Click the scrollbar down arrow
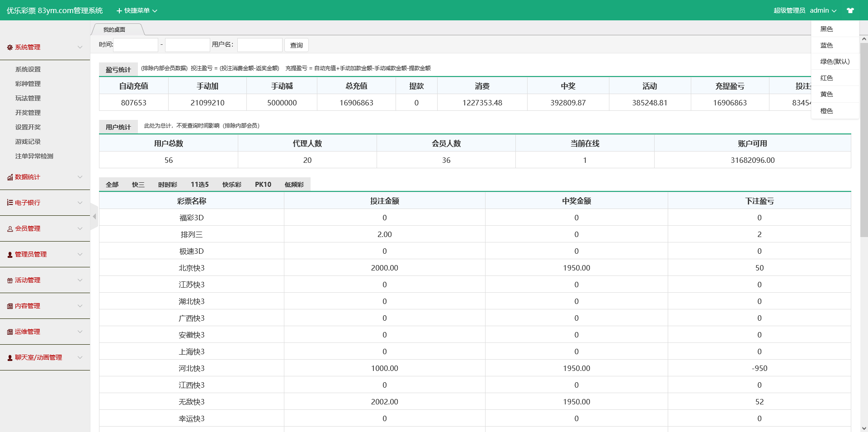Image resolution: width=868 pixels, height=432 pixels. [x=864, y=428]
